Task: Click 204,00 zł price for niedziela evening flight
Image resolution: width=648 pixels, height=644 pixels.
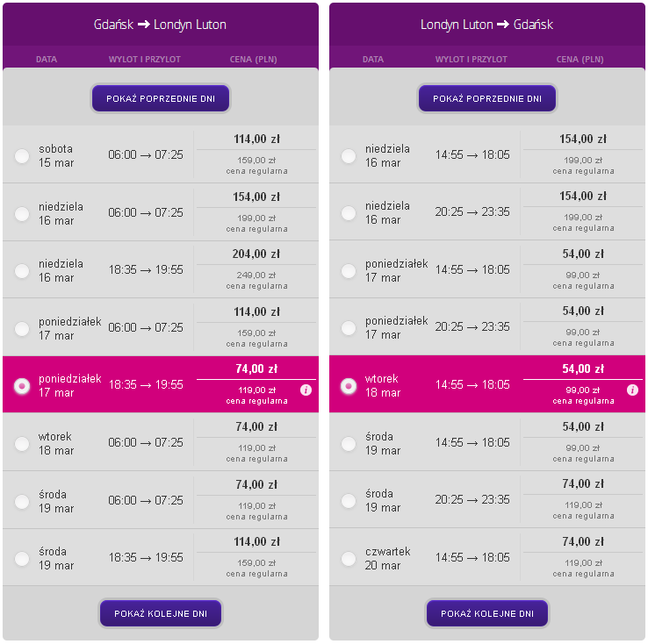Action: click(256, 254)
